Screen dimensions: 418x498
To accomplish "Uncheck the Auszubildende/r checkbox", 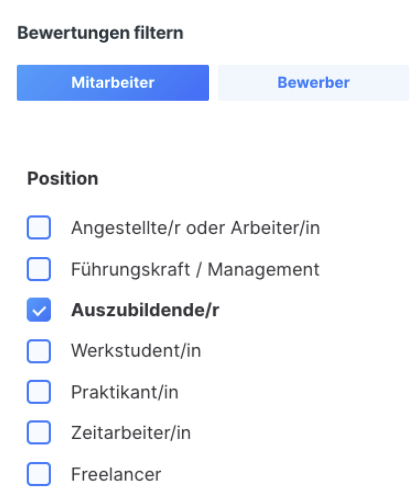I will pyautogui.click(x=39, y=310).
